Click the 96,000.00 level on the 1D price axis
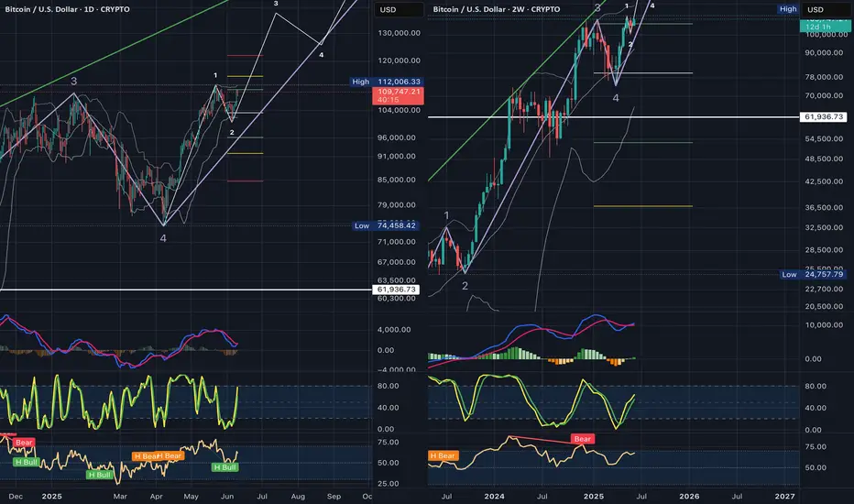The height and width of the screenshot is (504, 854). click(397, 137)
